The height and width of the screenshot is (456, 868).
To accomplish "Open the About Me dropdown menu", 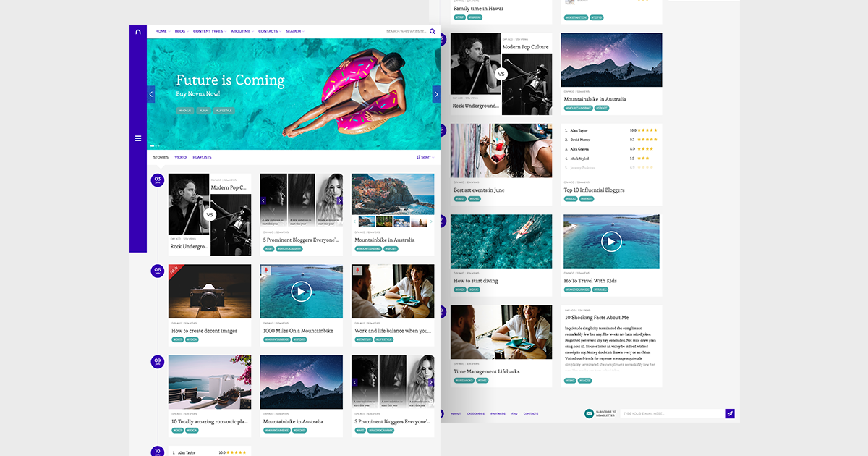I will click(x=242, y=31).
